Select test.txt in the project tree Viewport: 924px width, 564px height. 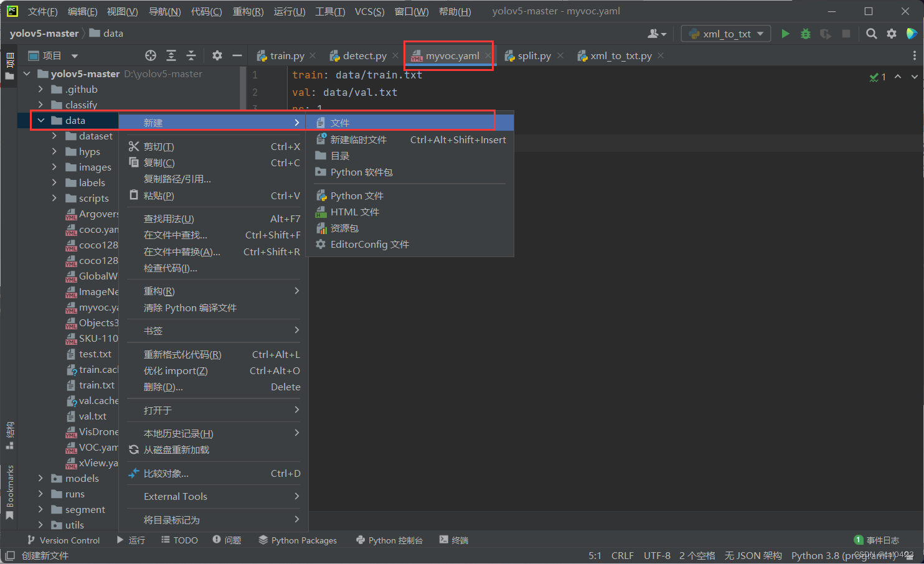[x=95, y=354]
